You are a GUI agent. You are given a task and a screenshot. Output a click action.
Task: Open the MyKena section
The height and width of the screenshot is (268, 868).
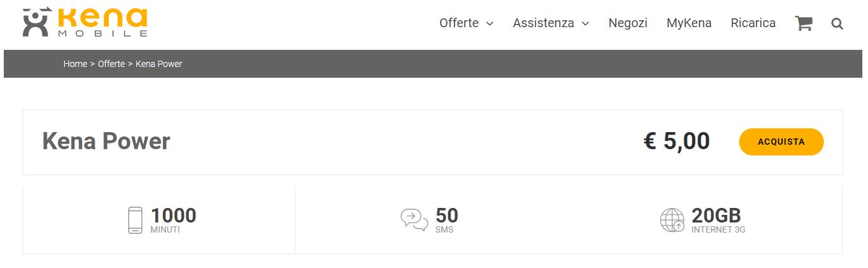(689, 23)
